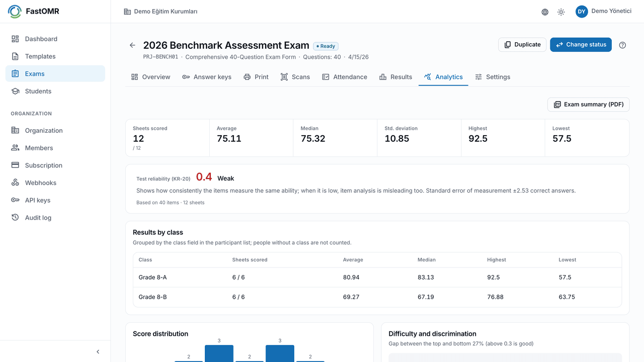
Task: Click the 0.4 KR-20 reliability value
Action: 204,177
